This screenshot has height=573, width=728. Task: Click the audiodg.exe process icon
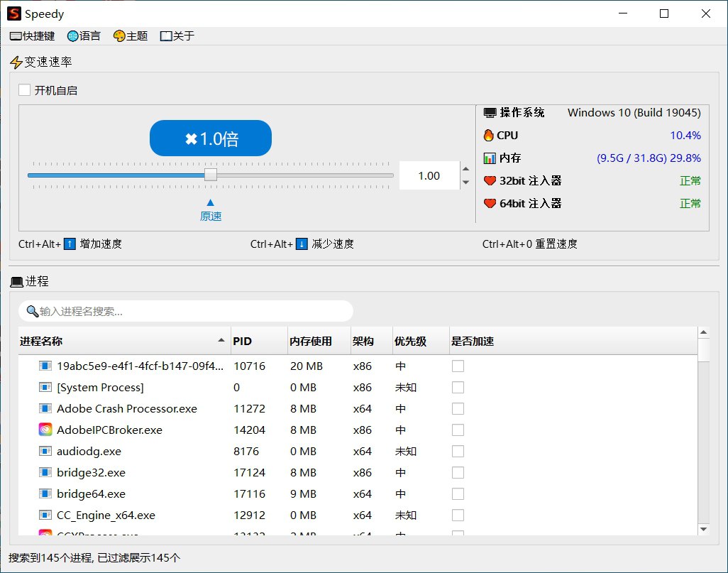(45, 451)
